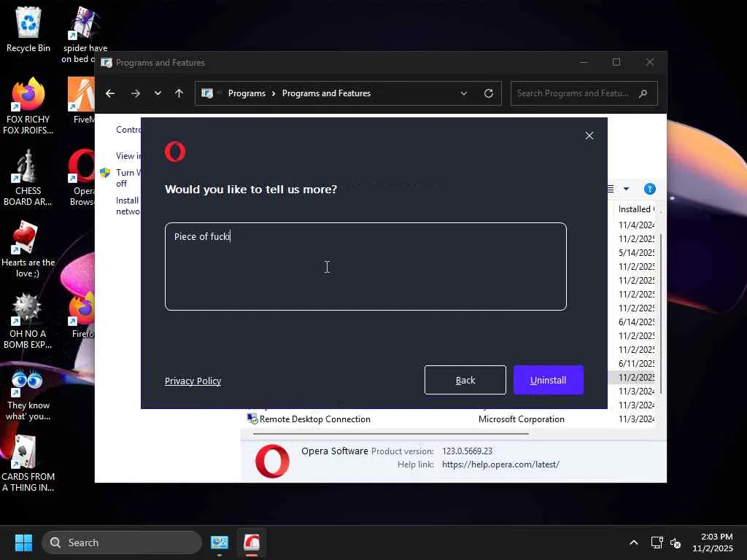Click the Turn Windows features on or off link
The height and width of the screenshot is (560, 747).
(128, 178)
